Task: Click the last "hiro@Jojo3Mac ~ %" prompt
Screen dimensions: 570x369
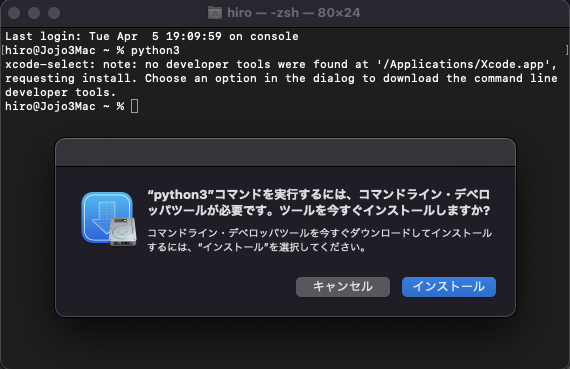Action: tap(64, 107)
